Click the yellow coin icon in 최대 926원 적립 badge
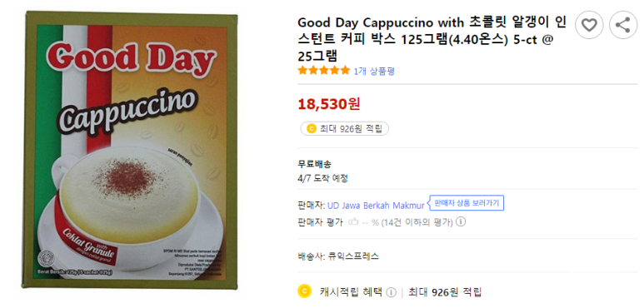The height and width of the screenshot is (308, 644). click(311, 129)
